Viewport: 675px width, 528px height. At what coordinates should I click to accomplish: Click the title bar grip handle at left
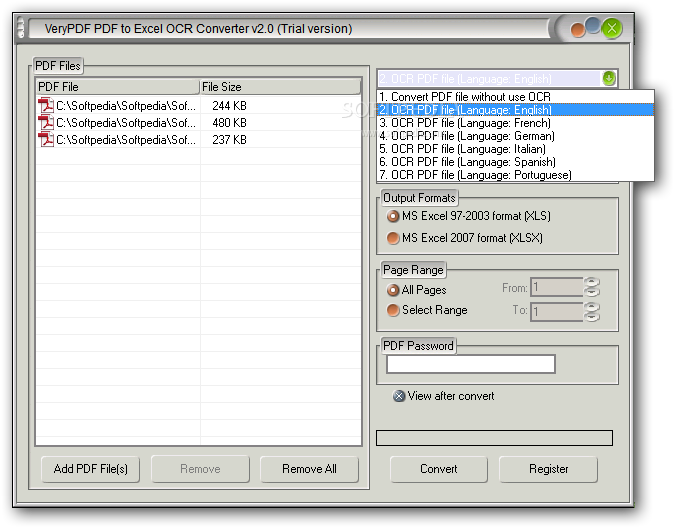[x=20, y=28]
